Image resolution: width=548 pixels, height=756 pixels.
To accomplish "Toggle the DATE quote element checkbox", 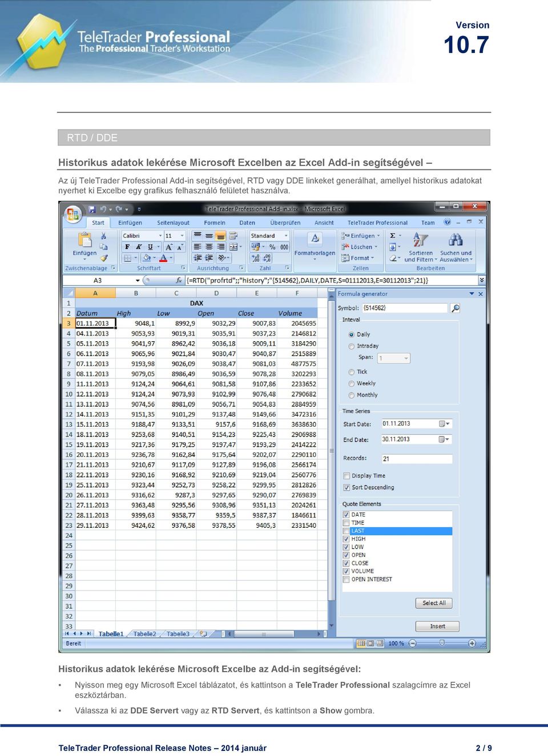I will pos(346,515).
